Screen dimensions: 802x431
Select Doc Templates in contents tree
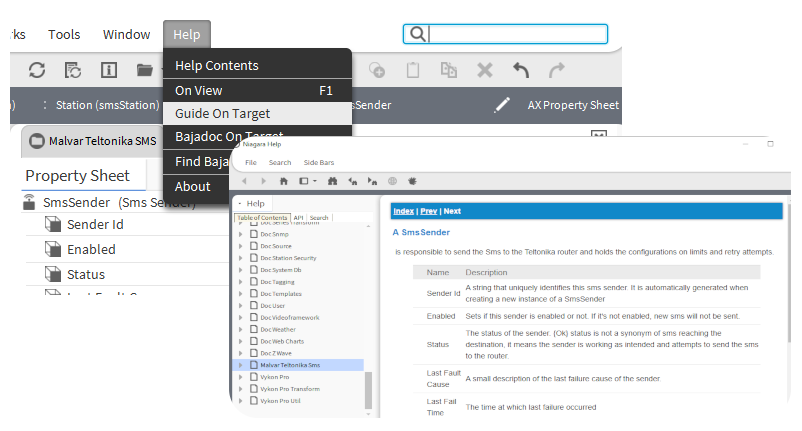coord(281,294)
